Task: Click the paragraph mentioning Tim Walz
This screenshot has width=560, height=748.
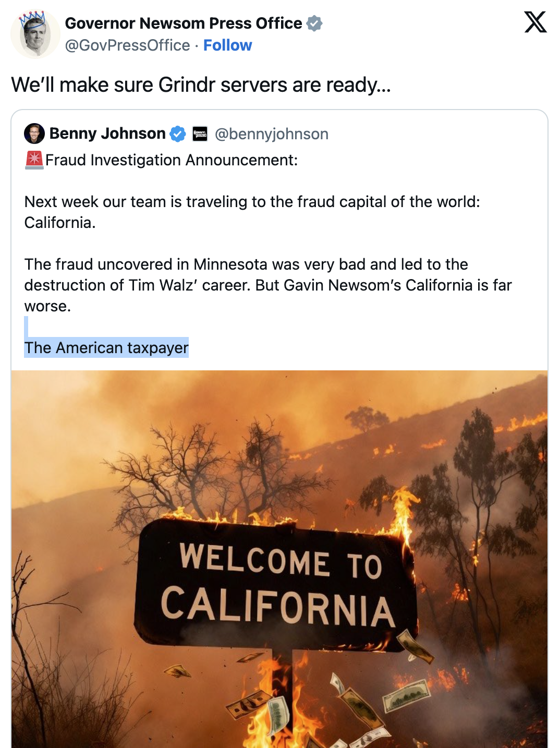Action: [x=268, y=285]
